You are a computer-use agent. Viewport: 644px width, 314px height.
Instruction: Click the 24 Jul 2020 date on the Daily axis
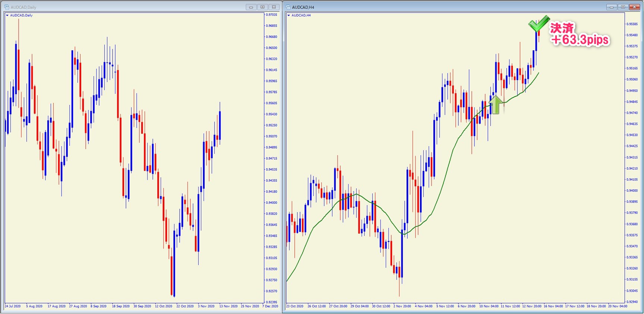point(13,306)
